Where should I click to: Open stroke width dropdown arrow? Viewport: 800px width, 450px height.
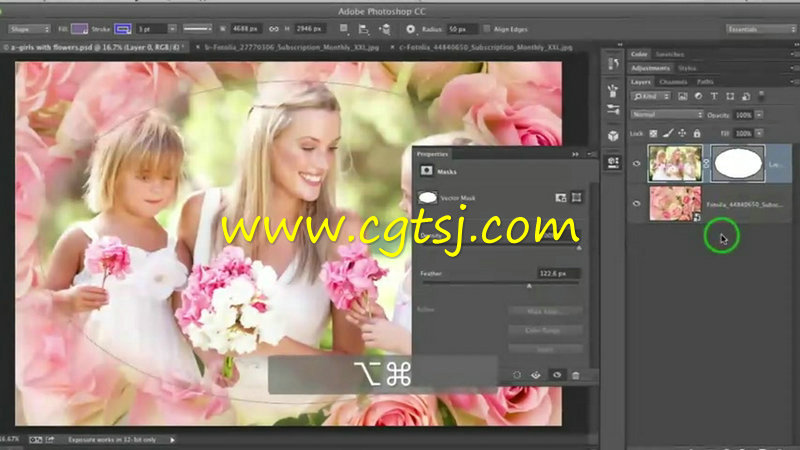[x=172, y=29]
